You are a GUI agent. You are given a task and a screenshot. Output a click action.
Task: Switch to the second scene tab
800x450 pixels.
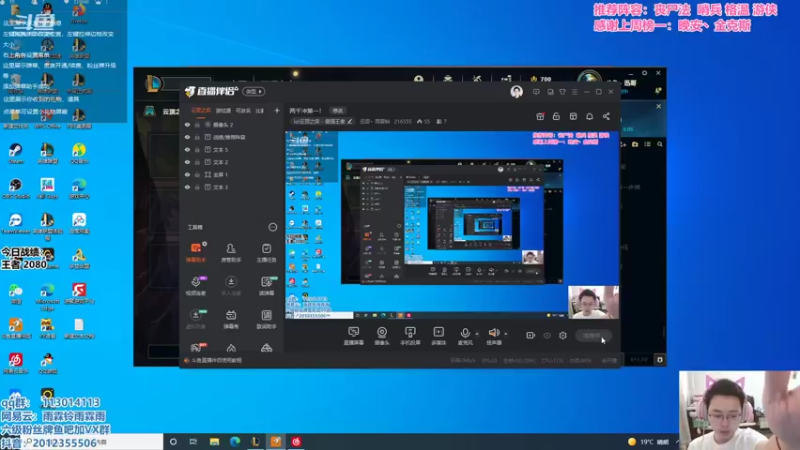tap(223, 110)
